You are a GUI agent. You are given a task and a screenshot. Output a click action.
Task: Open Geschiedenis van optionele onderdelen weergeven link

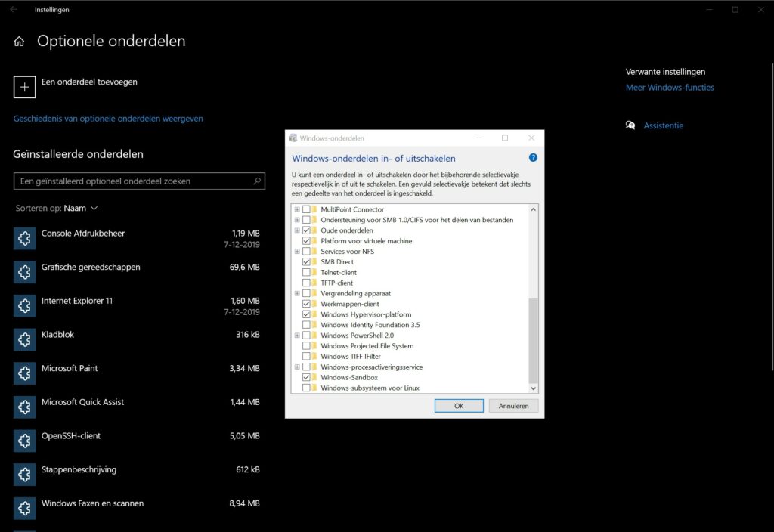click(x=108, y=119)
